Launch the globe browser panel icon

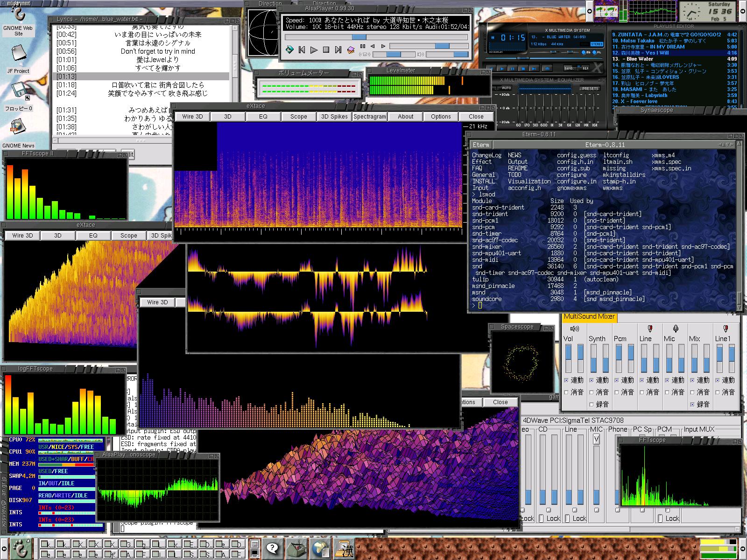321,548
